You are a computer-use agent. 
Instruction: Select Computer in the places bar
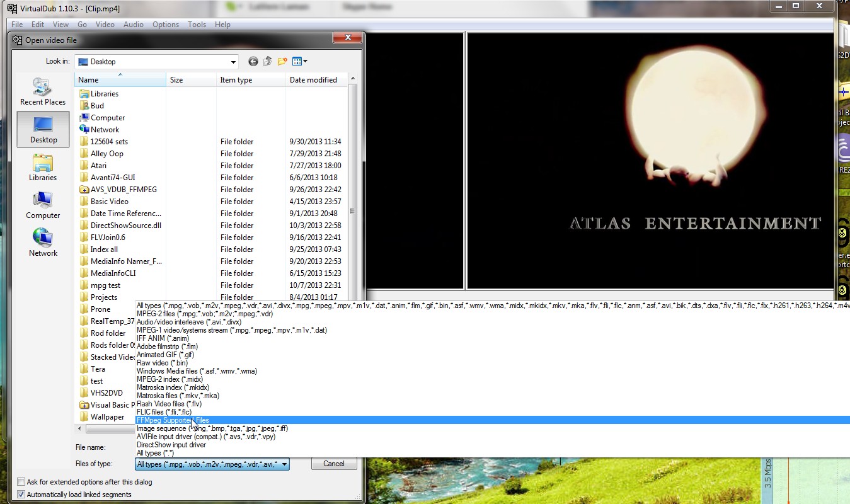(x=43, y=205)
